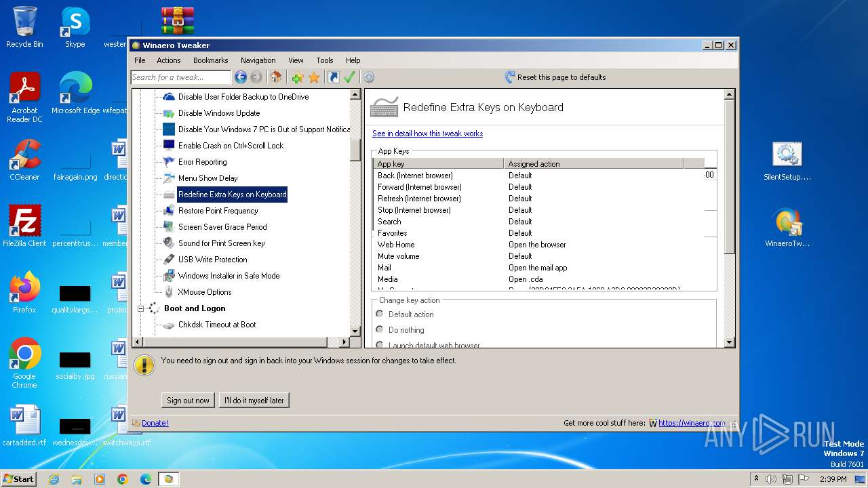
Task: Open the Bookmarks menu
Action: click(210, 60)
